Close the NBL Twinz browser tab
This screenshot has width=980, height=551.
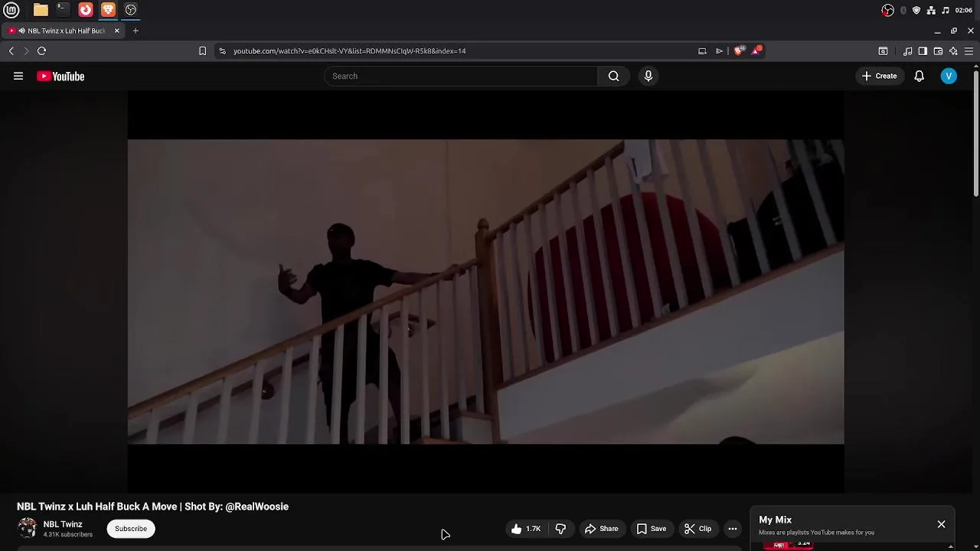click(x=116, y=31)
